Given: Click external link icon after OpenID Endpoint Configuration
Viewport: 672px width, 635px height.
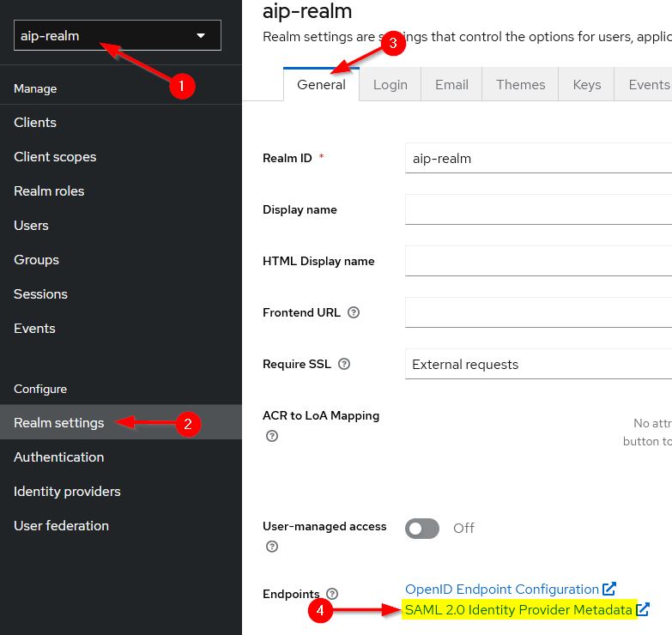Looking at the screenshot, I should pos(609,590).
